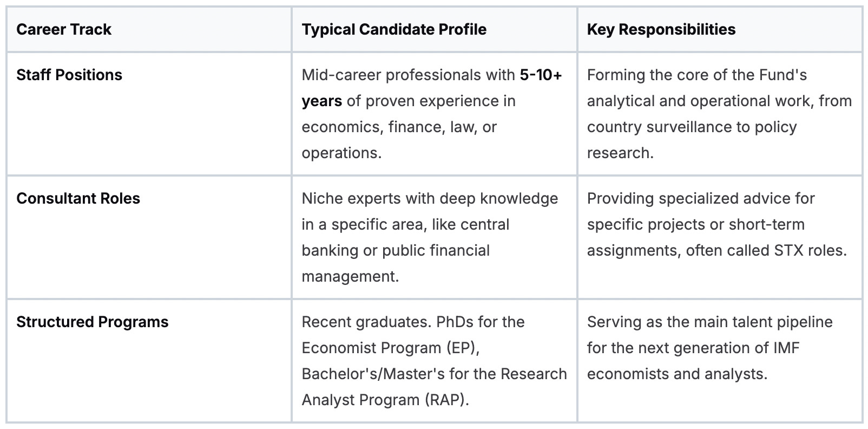868x429 pixels.
Task: Click the Mid-career professionals description cell
Action: 434,114
